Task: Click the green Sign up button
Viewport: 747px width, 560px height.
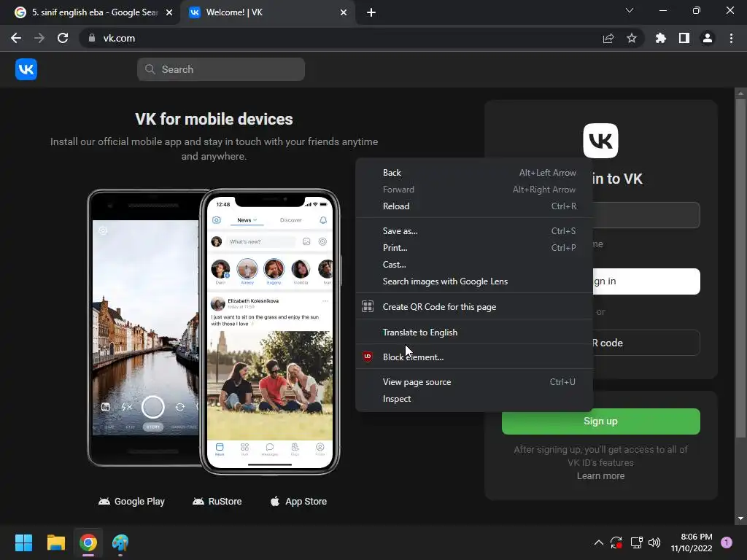Action: click(x=601, y=421)
